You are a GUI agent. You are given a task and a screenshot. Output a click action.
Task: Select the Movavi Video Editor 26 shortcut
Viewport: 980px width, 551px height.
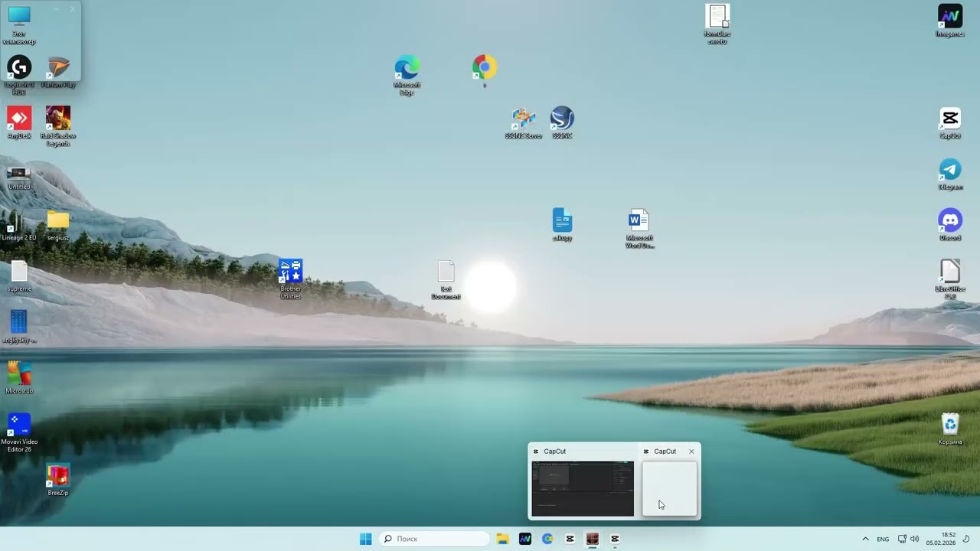(x=19, y=432)
